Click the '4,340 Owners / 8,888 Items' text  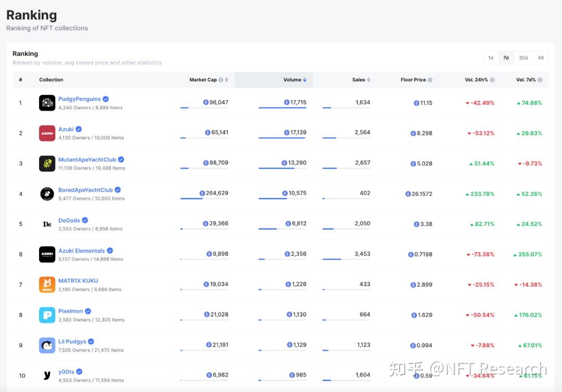[91, 108]
